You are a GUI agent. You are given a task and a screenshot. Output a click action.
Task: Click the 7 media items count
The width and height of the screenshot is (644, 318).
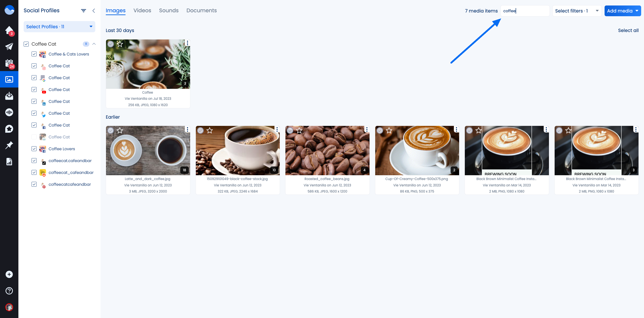pyautogui.click(x=481, y=11)
